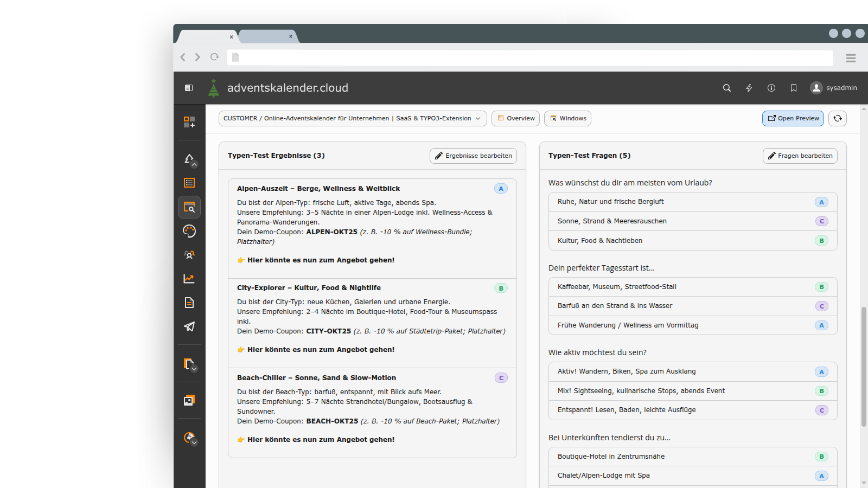Open the dashboard module in sidebar
The width and height of the screenshot is (868, 488).
(x=189, y=122)
